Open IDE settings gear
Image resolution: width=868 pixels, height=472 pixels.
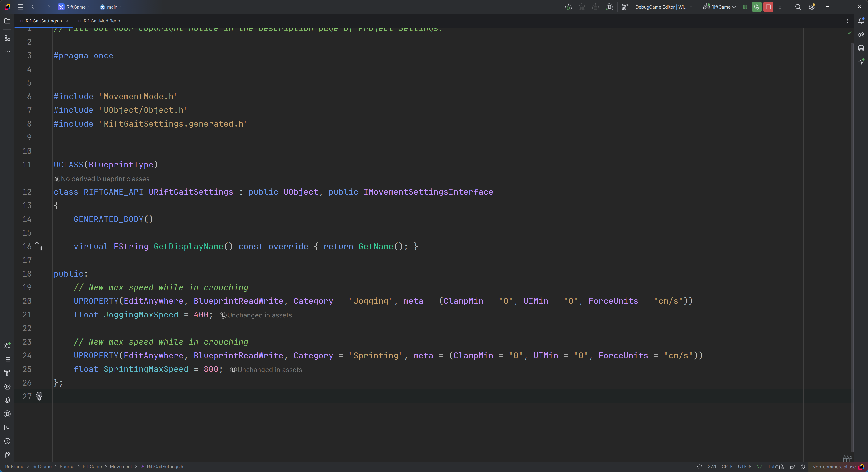[812, 7]
